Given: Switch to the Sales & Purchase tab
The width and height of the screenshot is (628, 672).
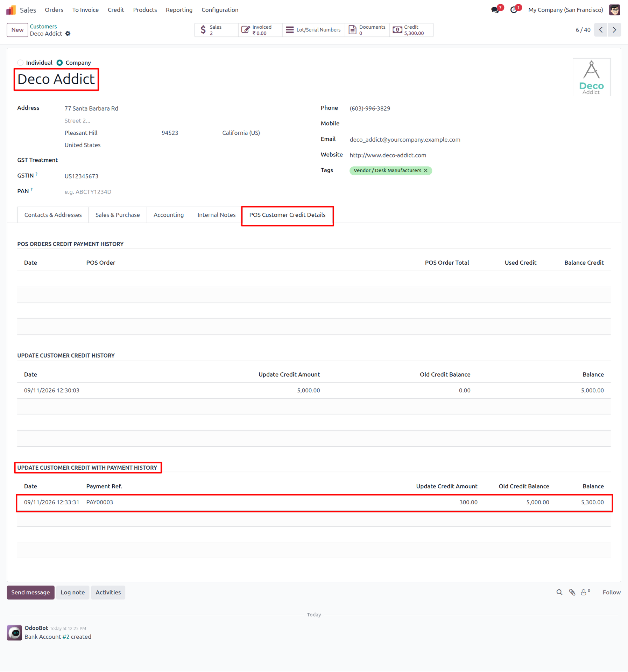Looking at the screenshot, I should click(x=118, y=215).
